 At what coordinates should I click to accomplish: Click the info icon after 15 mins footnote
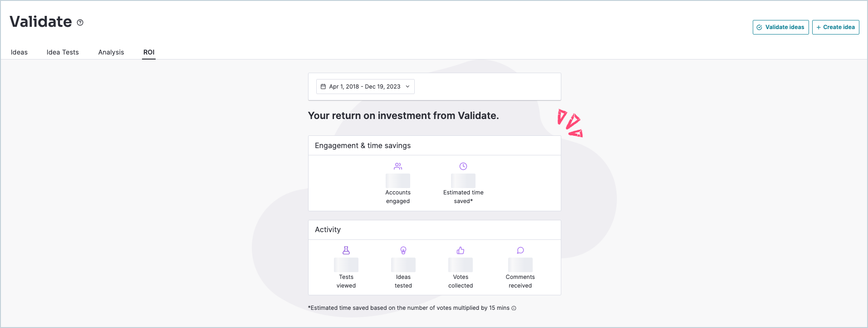click(x=514, y=308)
